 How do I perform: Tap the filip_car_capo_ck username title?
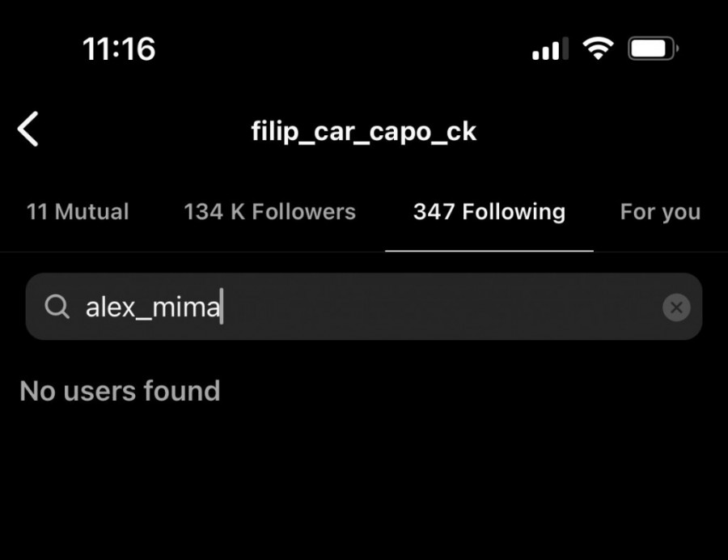[x=363, y=131]
